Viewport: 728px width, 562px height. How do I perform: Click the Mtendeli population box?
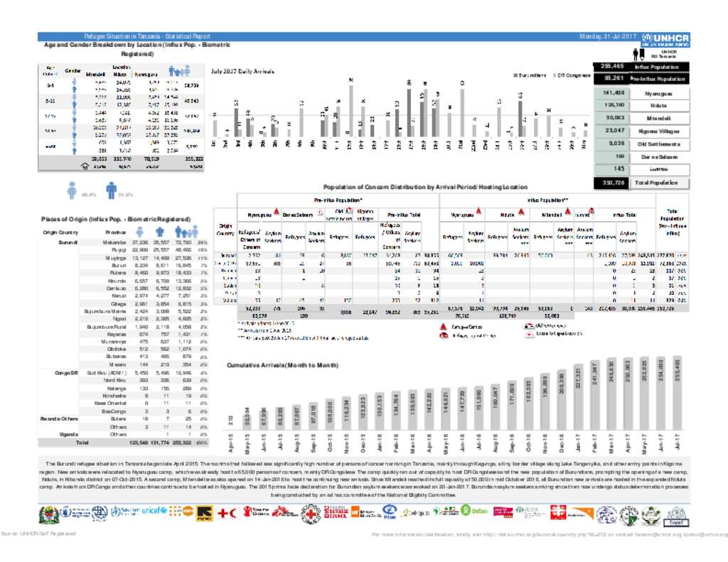[x=642, y=119]
